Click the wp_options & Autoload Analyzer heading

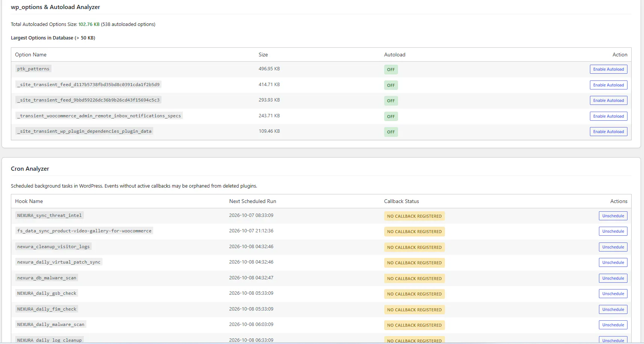click(x=56, y=7)
